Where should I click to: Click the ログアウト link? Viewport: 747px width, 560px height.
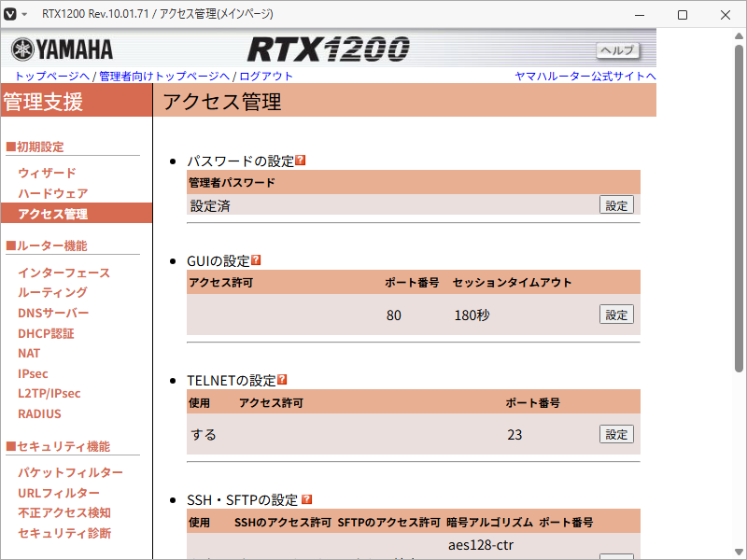tap(266, 77)
